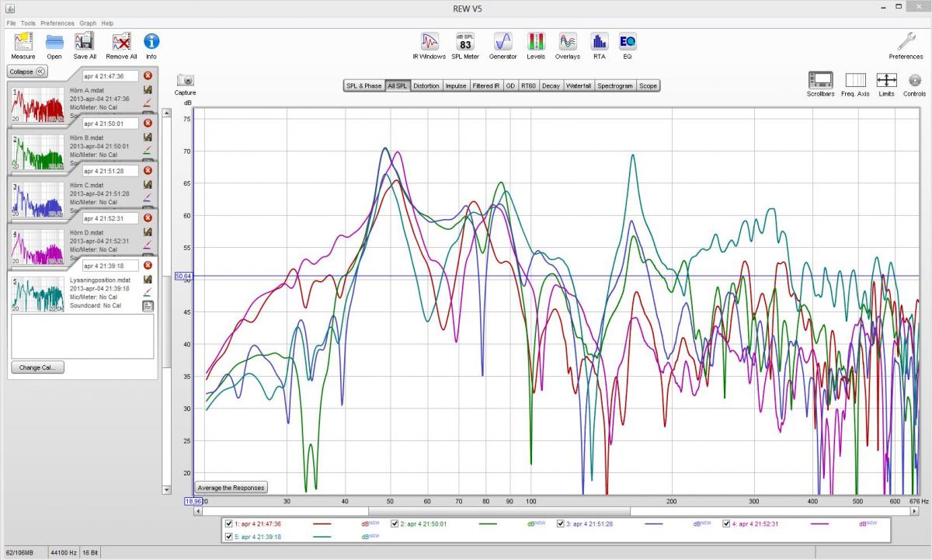Uncheck trace 4: apr 4 21:52:31
932x560 pixels.
(727, 523)
